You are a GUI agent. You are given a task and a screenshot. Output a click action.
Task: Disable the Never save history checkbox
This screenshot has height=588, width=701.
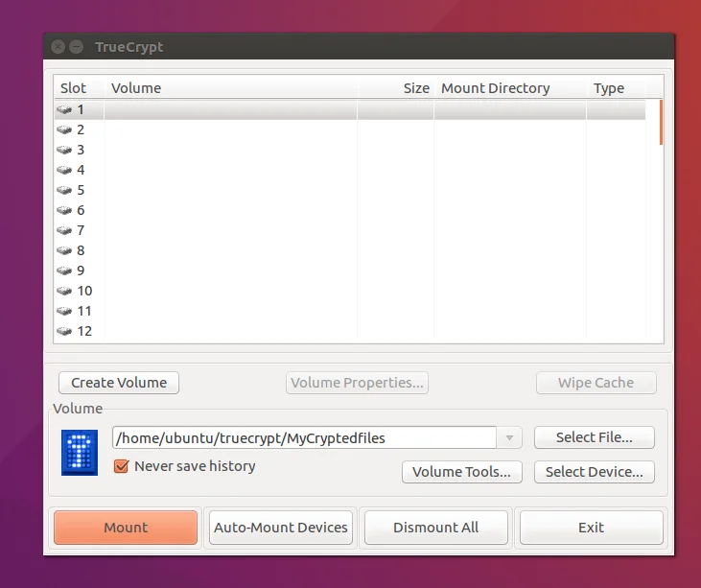(122, 466)
